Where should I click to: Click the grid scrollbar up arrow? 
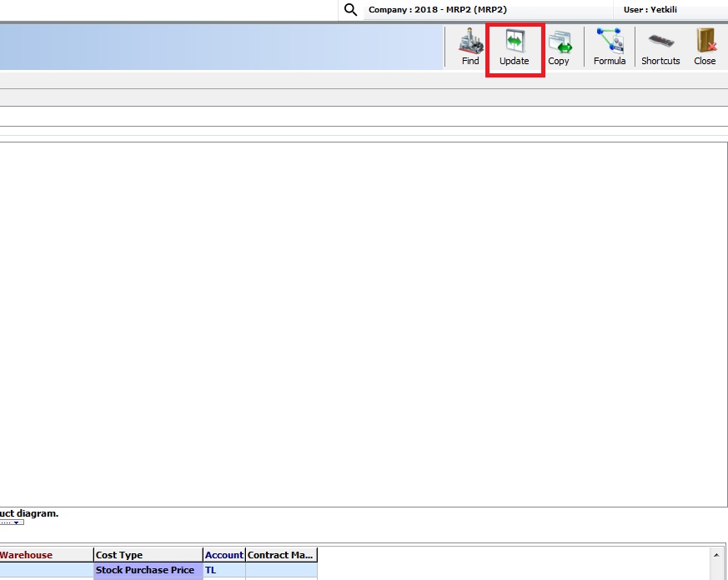pyautogui.click(x=716, y=555)
